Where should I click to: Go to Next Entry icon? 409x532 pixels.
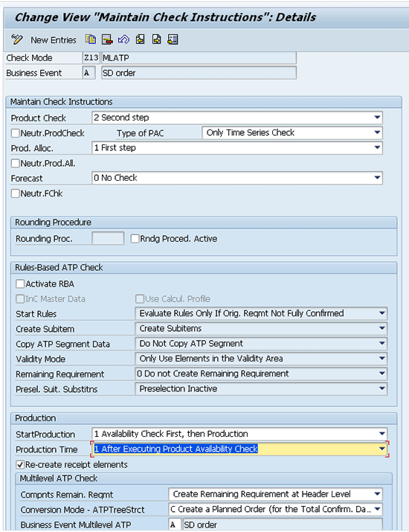pyautogui.click(x=156, y=39)
